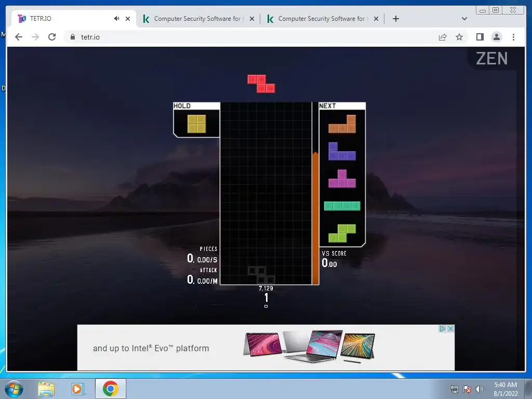Viewport: 532px width, 399px height.
Task: Click teal I piece in next queue
Action: pos(342,206)
